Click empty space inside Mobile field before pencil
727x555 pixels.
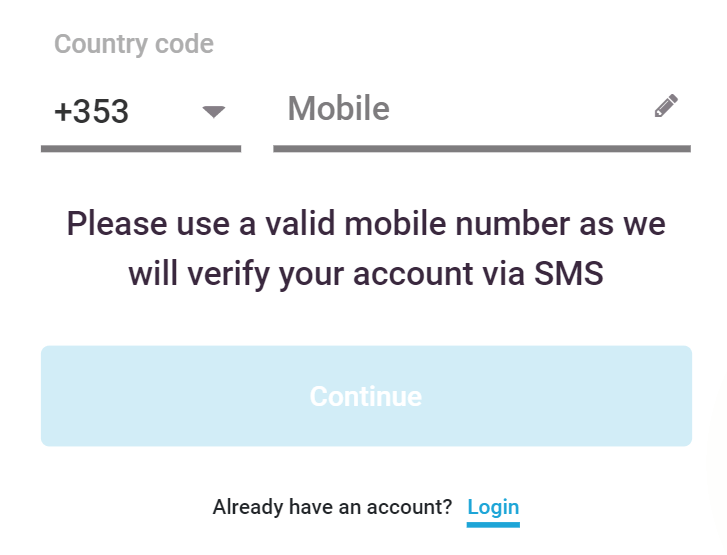point(519,109)
